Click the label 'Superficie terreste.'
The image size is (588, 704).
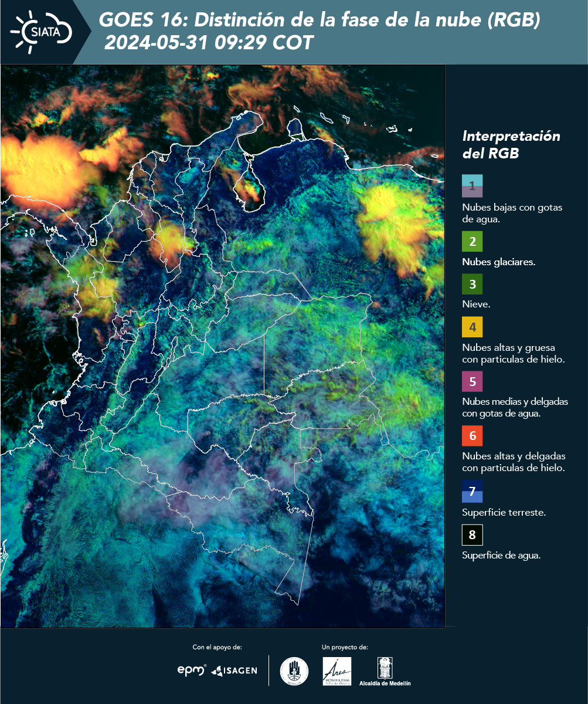(x=504, y=513)
